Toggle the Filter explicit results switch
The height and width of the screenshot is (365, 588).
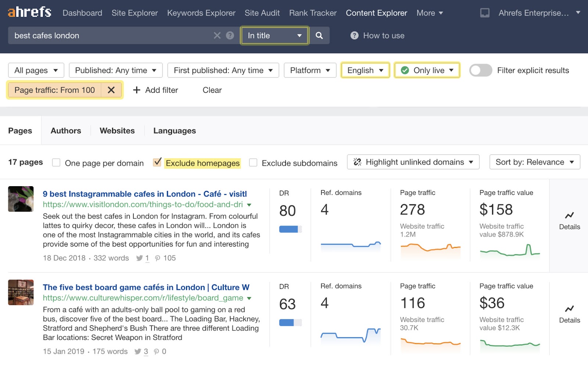481,70
